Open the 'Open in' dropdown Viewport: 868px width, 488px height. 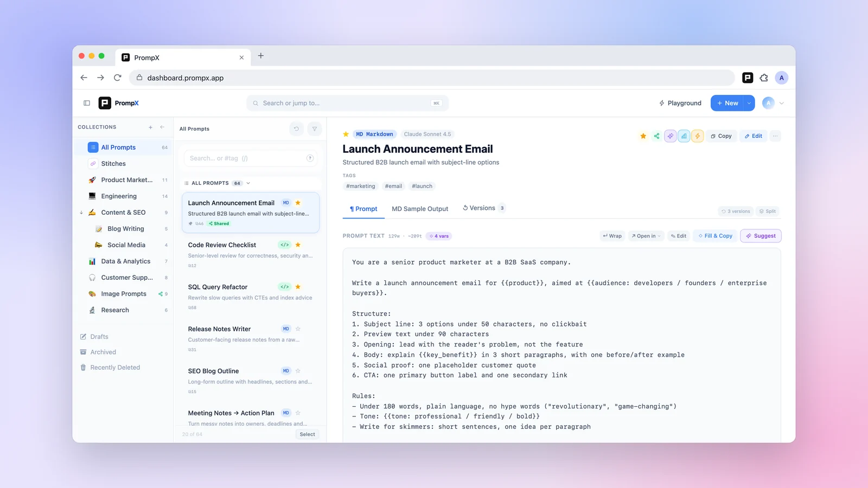(x=646, y=236)
